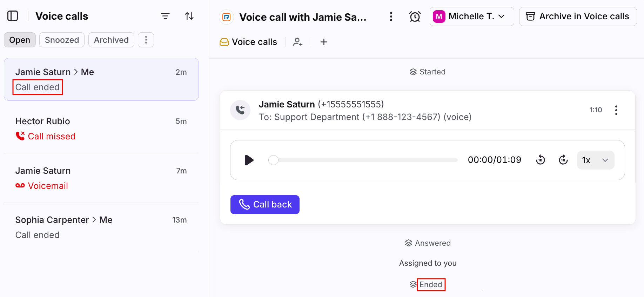The height and width of the screenshot is (297, 644).
Task: Skip the recording forward 10 seconds
Action: (563, 160)
